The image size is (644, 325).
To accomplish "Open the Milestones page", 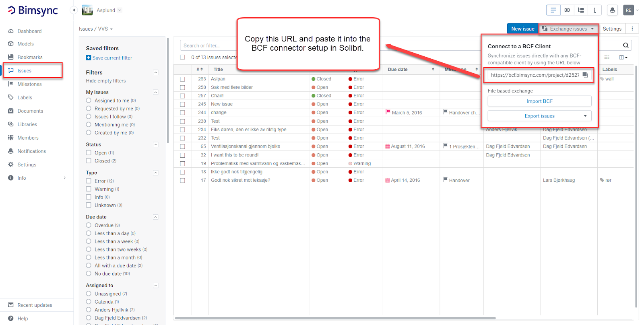I will [29, 84].
